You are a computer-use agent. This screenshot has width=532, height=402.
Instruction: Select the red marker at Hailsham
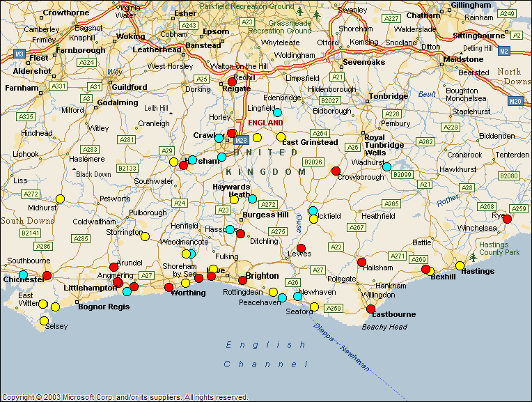361,262
